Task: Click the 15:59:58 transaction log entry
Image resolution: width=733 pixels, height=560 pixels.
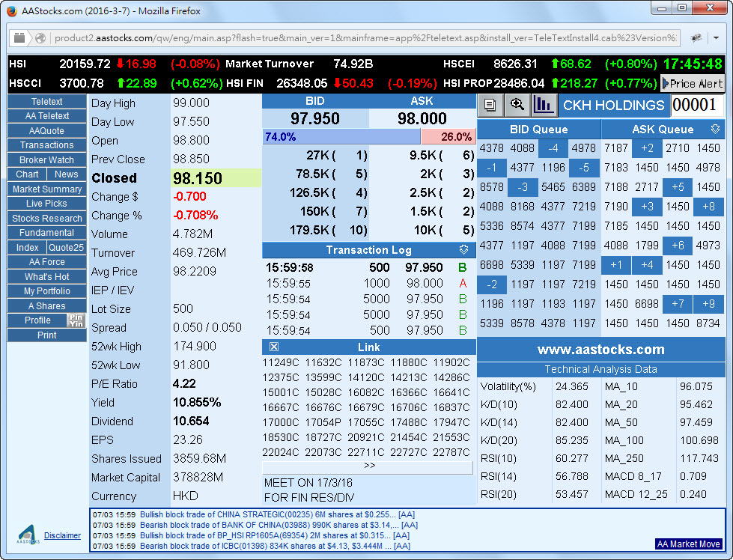Action: point(369,268)
